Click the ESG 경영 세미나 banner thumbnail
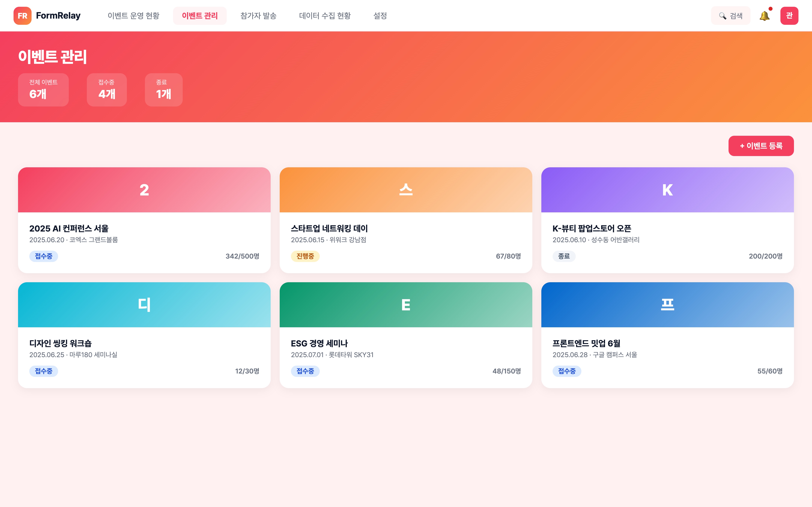Image resolution: width=812 pixels, height=507 pixels. [406, 304]
